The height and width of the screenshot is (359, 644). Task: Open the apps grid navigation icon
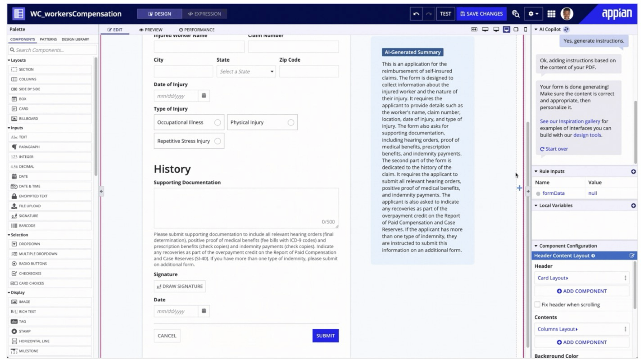(551, 14)
